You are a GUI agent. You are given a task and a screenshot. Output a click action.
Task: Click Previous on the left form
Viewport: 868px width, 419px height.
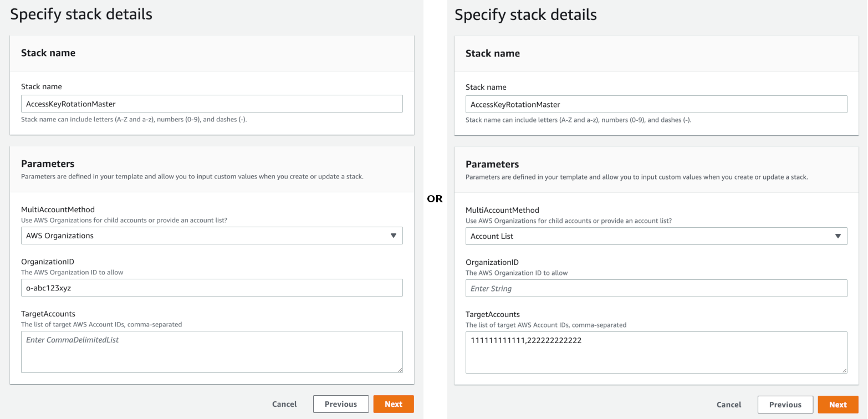[x=341, y=404]
